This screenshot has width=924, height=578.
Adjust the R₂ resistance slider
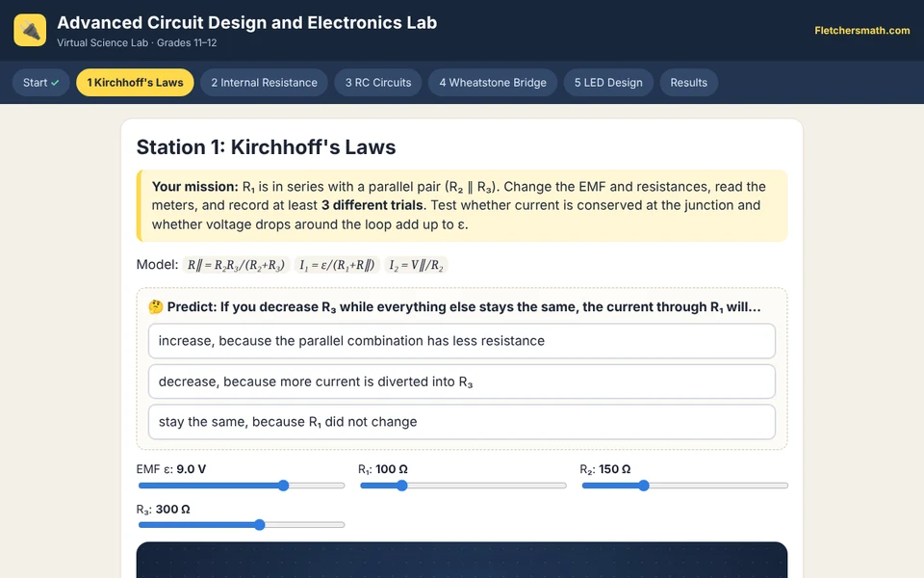(684, 486)
